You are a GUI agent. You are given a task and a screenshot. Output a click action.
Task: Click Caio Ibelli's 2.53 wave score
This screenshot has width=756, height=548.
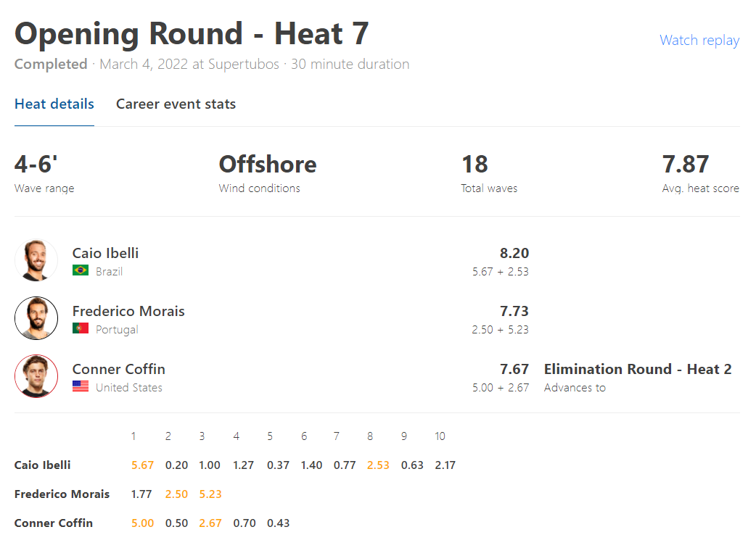378,465
